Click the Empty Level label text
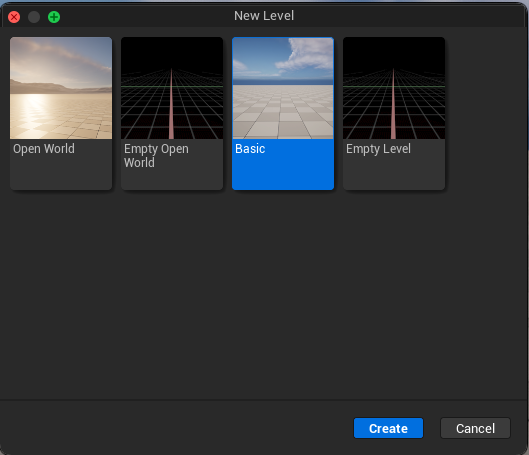Viewport: 529px width, 455px height. [378, 149]
